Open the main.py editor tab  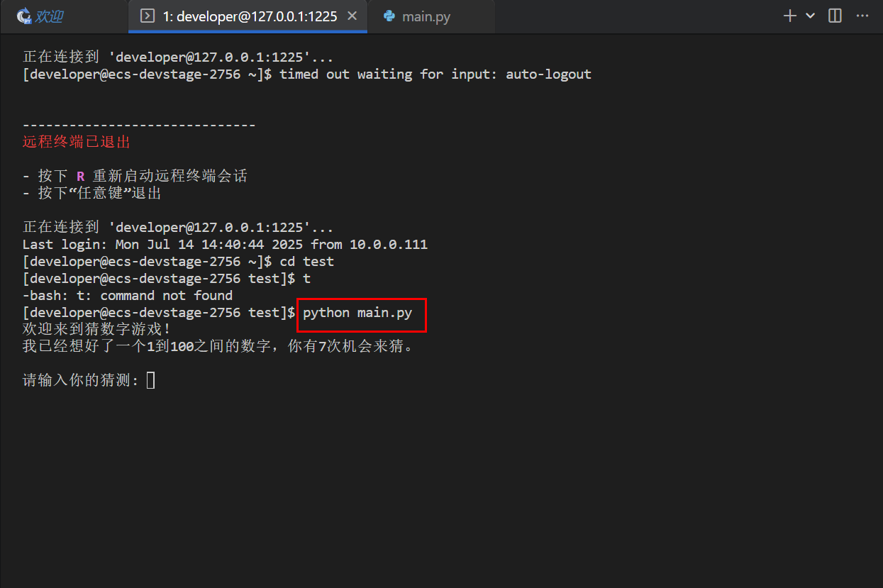click(431, 16)
